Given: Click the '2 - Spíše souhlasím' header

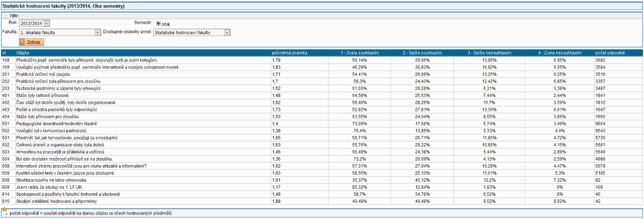Looking at the screenshot, I should coord(422,53).
